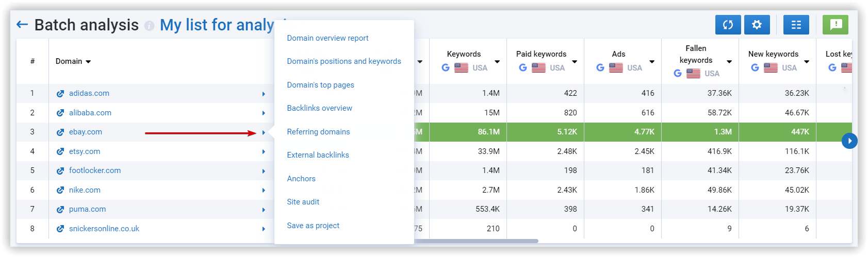This screenshot has height=257, width=868.
Task: Select External backlinks menu item
Action: (318, 155)
